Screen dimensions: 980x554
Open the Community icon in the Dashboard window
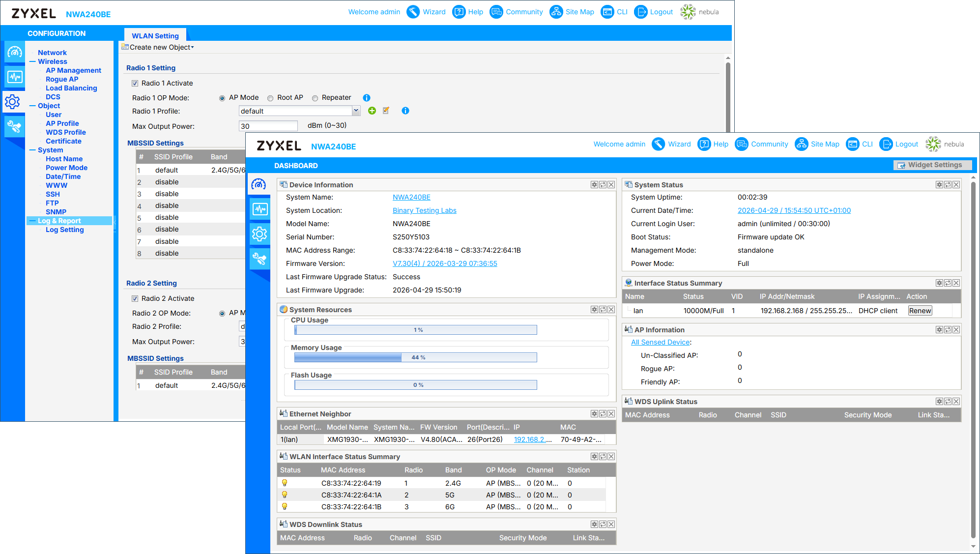[742, 144]
